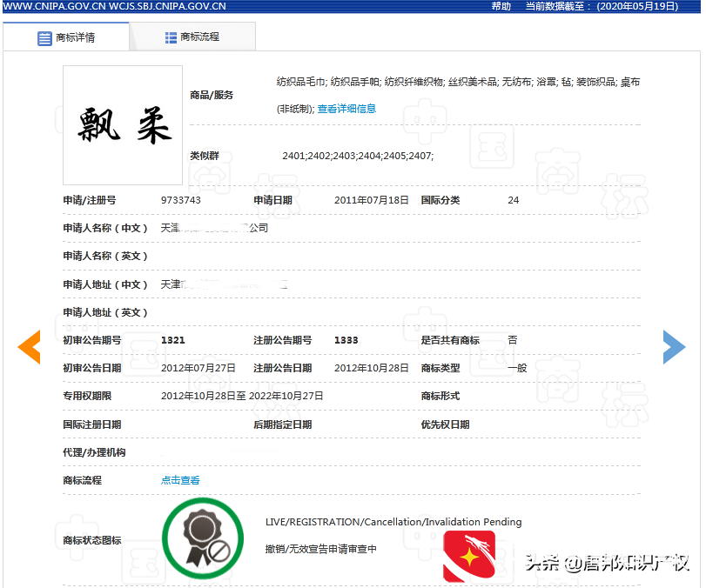The image size is (706, 588).
Task: Click the 申请人地址（英文） label
Action: click(105, 312)
